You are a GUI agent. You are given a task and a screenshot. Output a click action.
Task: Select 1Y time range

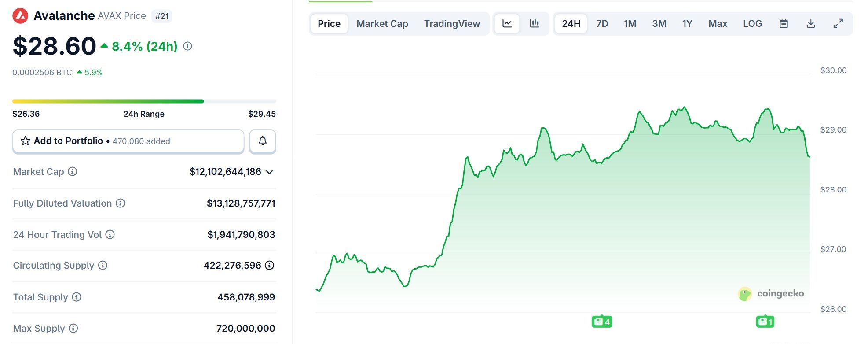687,24
